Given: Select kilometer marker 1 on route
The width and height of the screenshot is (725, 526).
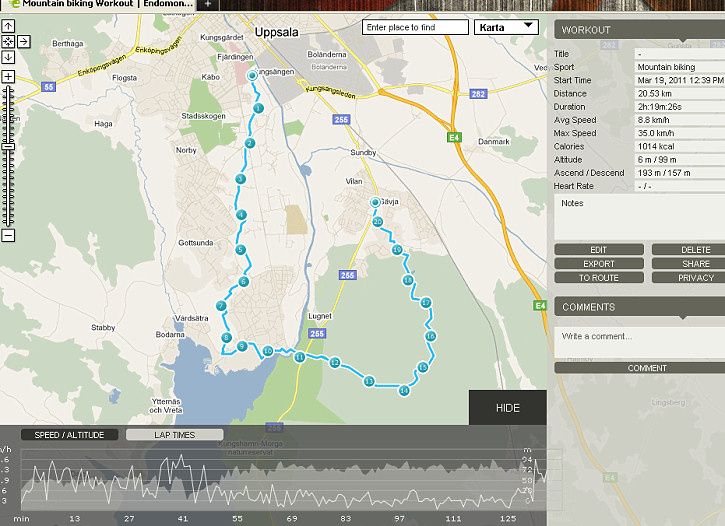Looking at the screenshot, I should point(258,108).
